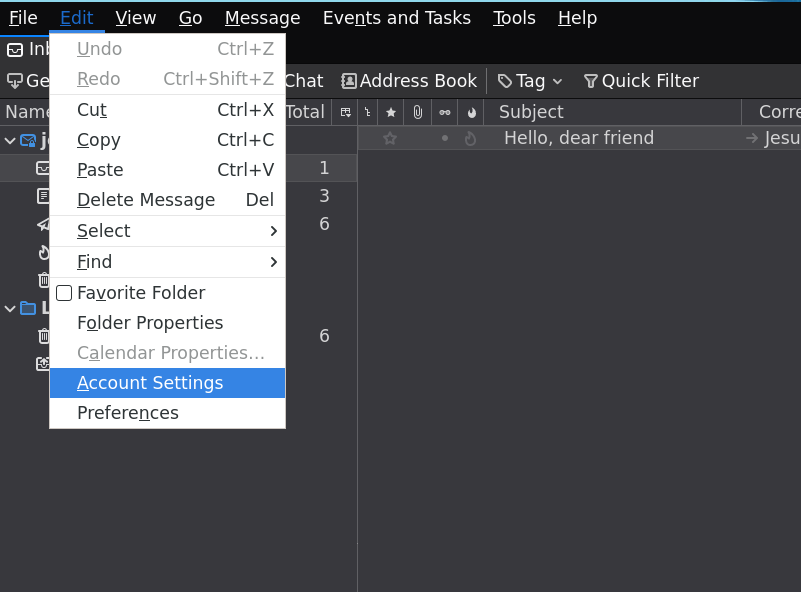Expand the Select submenu
Screen dimensions: 801x592
point(167,231)
